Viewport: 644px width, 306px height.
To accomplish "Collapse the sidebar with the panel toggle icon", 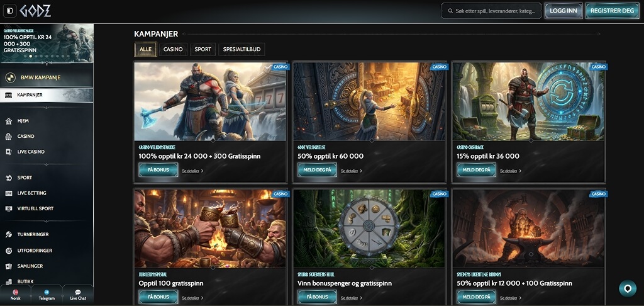I will tap(10, 11).
